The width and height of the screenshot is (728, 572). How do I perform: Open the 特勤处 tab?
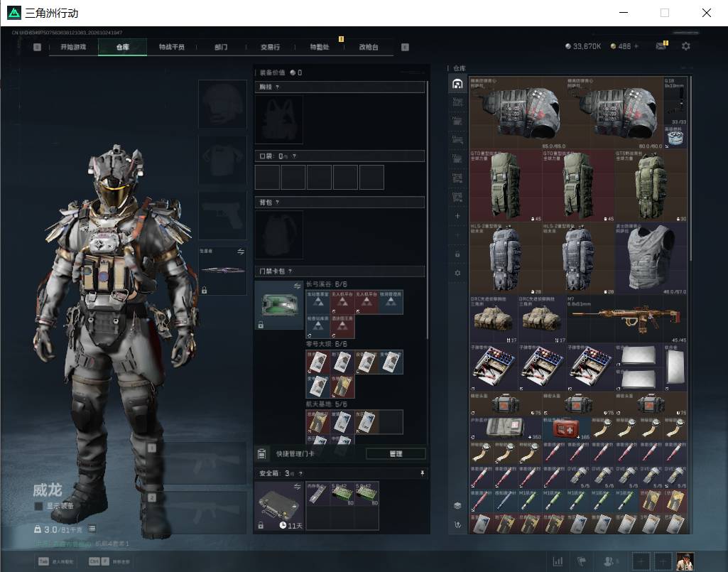pos(320,47)
